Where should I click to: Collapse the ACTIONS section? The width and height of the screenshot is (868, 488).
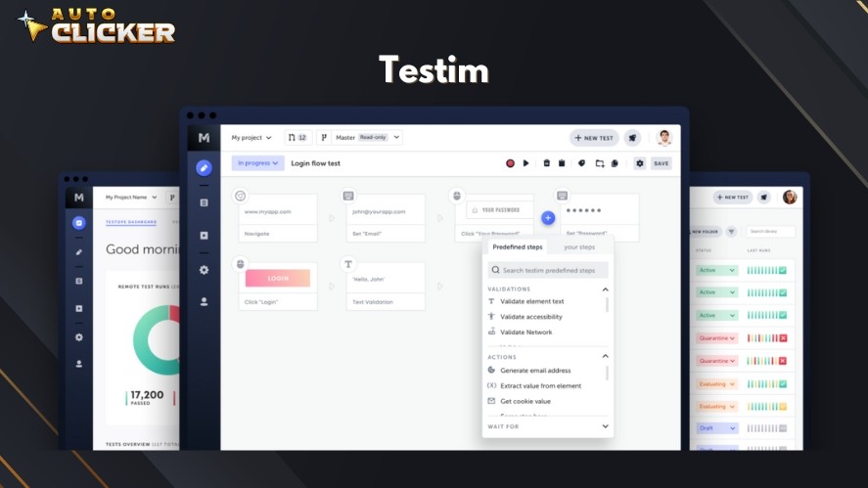(x=605, y=356)
